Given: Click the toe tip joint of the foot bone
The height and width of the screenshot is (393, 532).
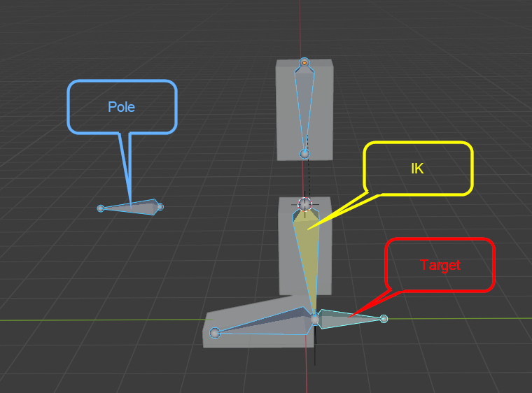Looking at the screenshot, I should [x=215, y=333].
